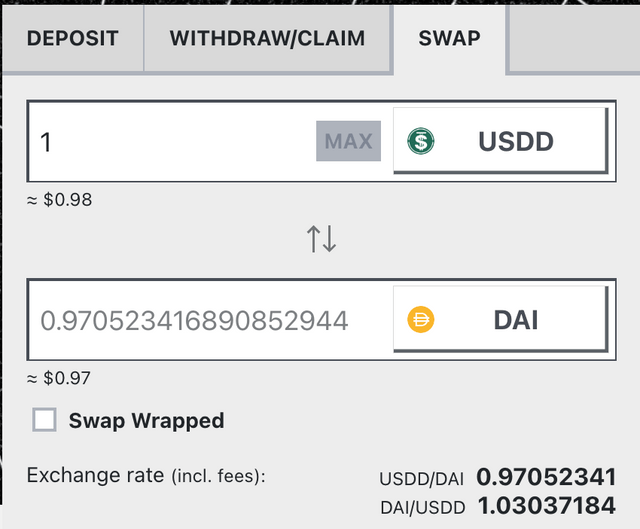640x529 pixels.
Task: Reverse swap direction with the arrows icon
Action: (321, 239)
